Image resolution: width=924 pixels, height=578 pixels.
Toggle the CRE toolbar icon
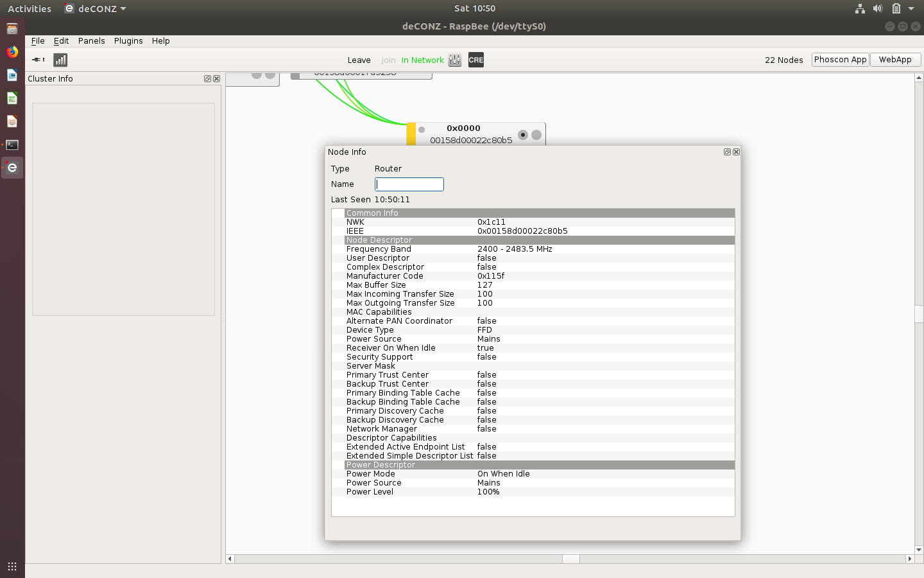tap(476, 60)
